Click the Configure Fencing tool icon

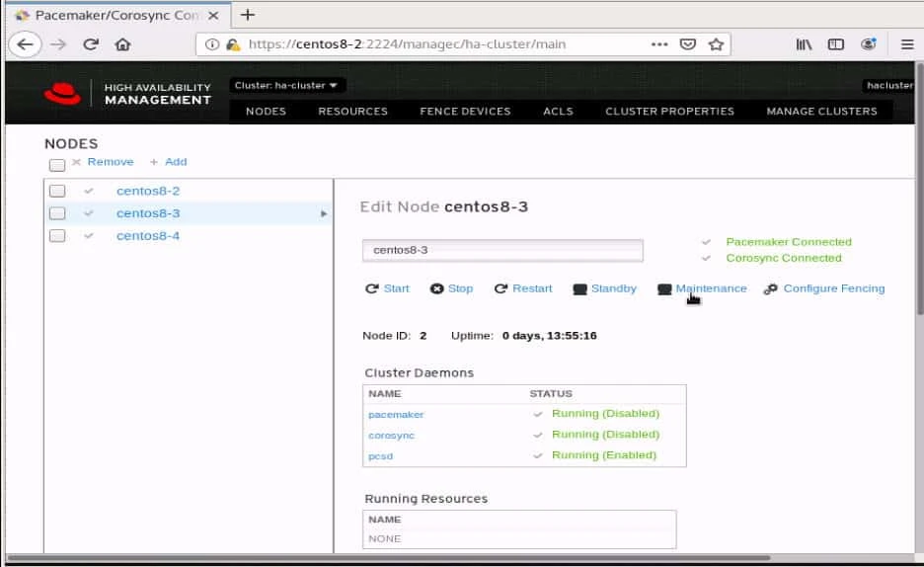point(770,288)
